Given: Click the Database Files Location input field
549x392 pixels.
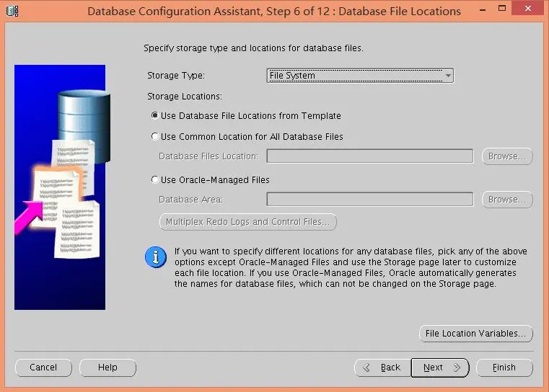Looking at the screenshot, I should tap(370, 156).
